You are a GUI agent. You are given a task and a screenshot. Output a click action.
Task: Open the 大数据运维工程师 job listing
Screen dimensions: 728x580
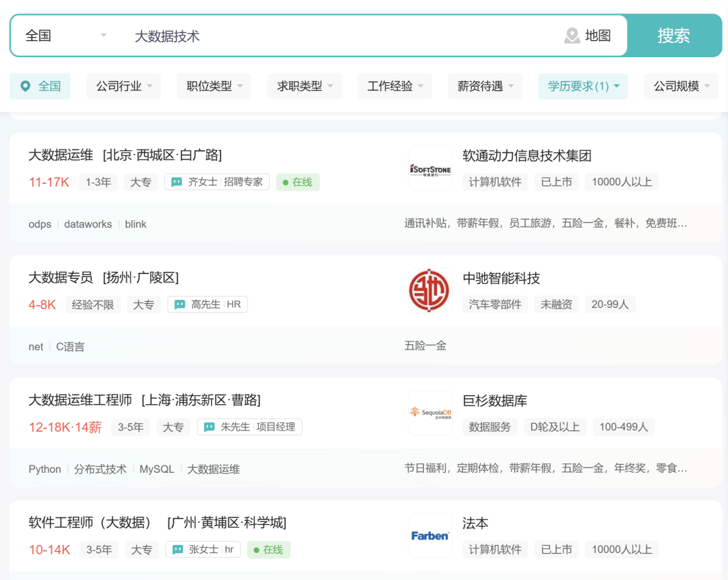click(144, 400)
